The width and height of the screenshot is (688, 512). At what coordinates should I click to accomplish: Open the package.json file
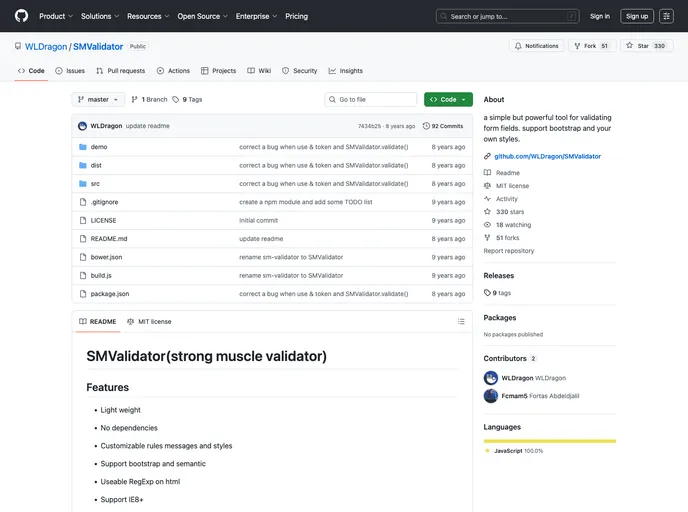(x=110, y=294)
